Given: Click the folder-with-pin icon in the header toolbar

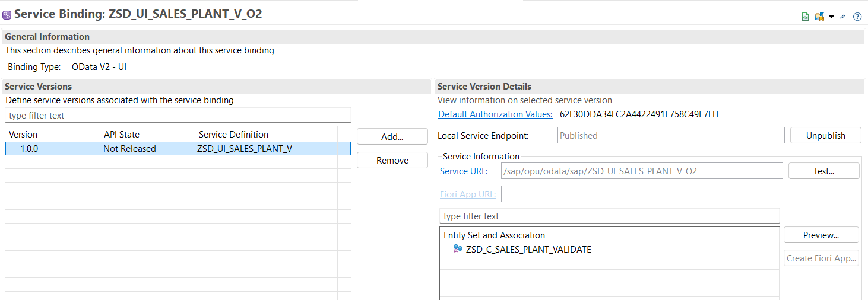Looking at the screenshot, I should pos(819,17).
